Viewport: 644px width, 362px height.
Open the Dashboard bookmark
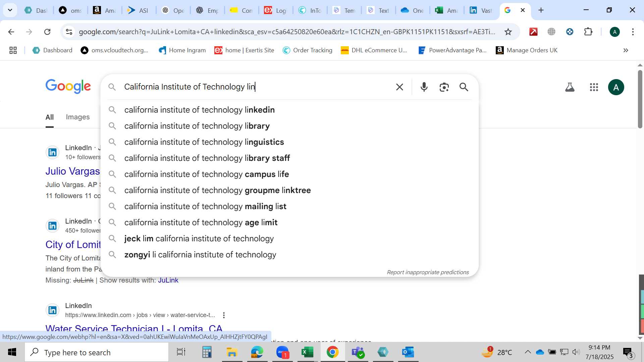pos(52,50)
